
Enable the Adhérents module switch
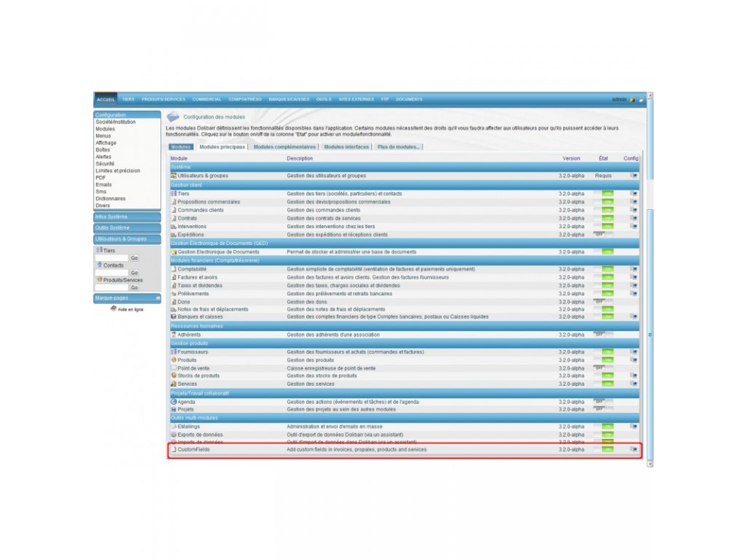click(603, 335)
